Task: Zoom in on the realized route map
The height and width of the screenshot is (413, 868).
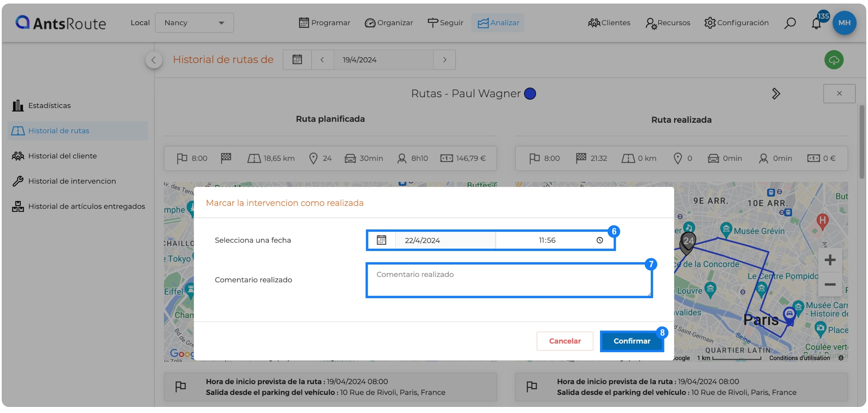Action: point(830,260)
